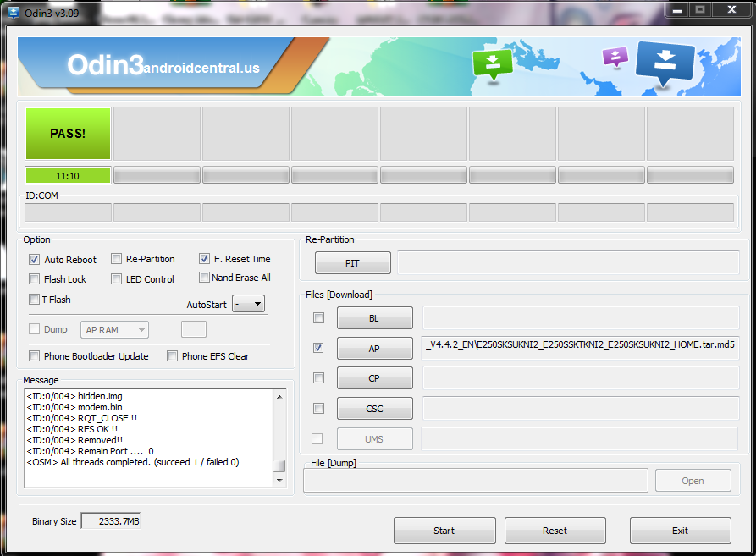Click the small box beside AP RAM dropdown
The image size is (756, 556).
pyautogui.click(x=194, y=329)
